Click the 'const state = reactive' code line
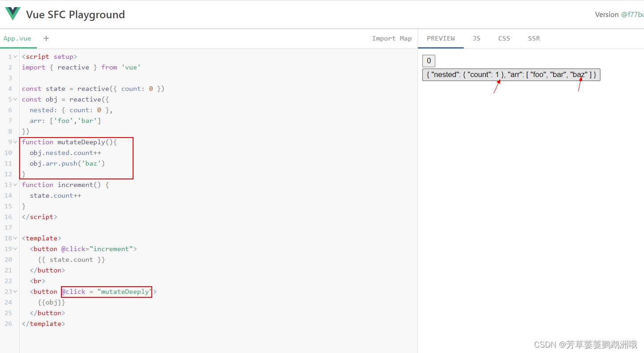The width and height of the screenshot is (644, 353). [93, 89]
